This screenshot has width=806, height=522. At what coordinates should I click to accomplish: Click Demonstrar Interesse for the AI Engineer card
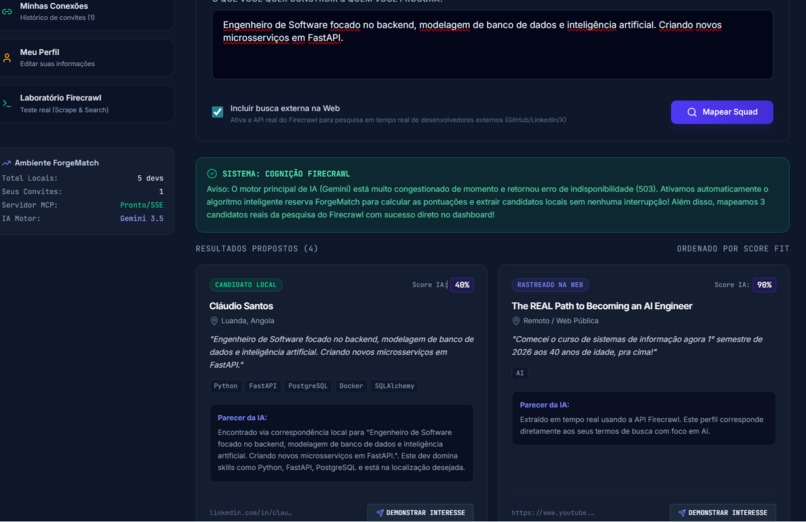(722, 513)
